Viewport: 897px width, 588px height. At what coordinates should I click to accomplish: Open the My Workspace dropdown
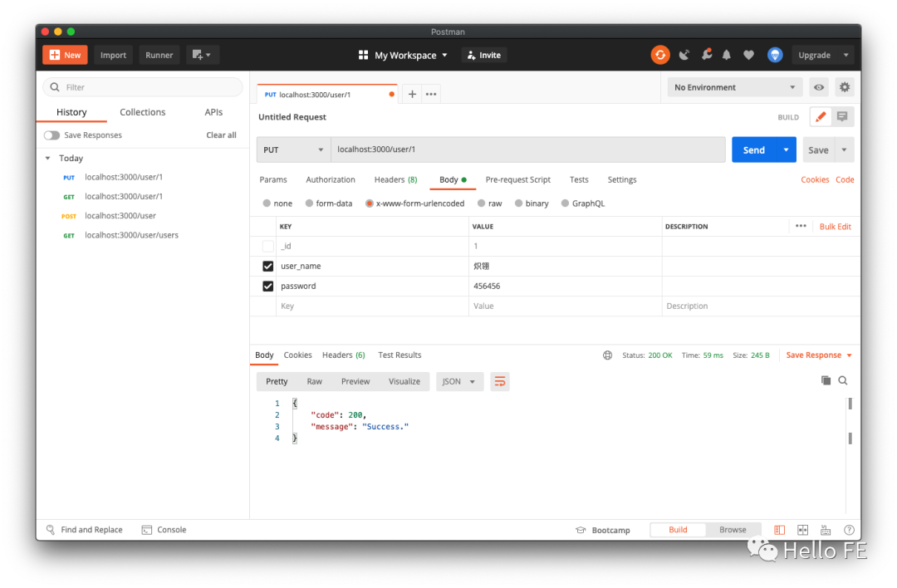[x=403, y=55]
